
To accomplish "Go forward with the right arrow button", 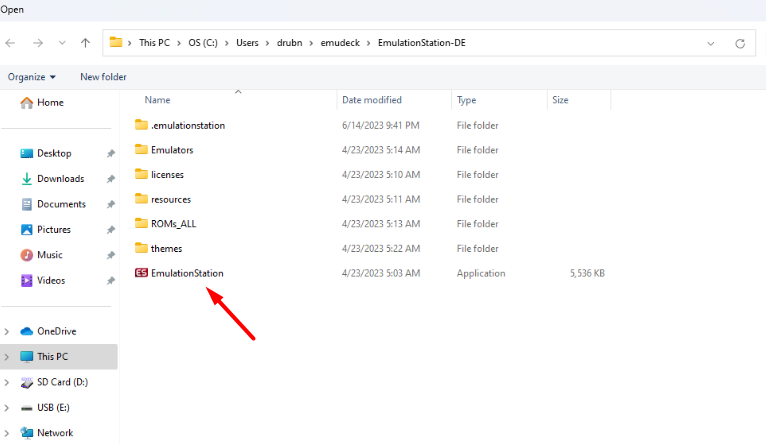I will (x=38, y=43).
